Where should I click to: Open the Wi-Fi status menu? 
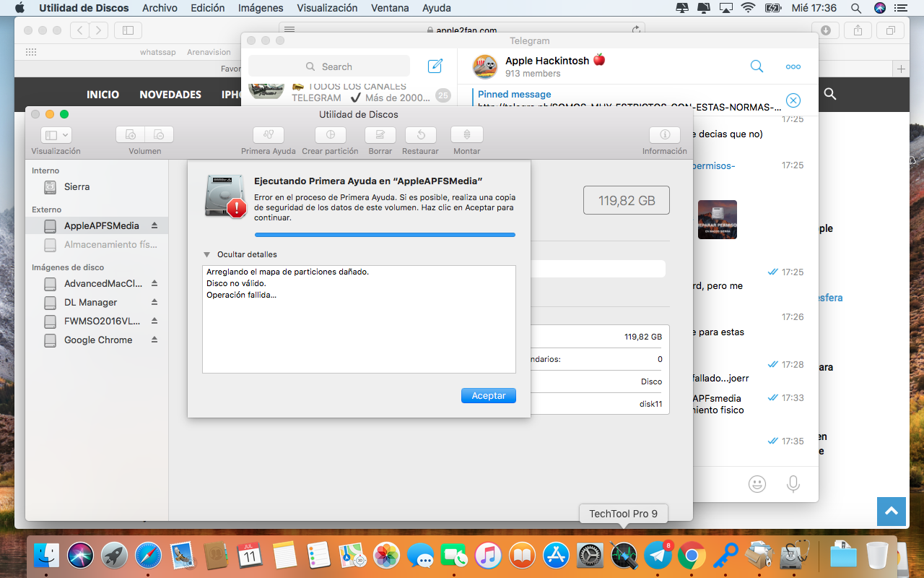click(749, 8)
